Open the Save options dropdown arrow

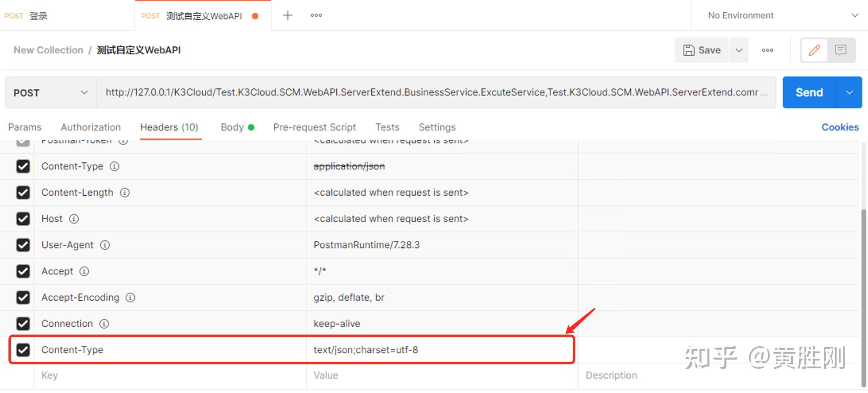739,50
